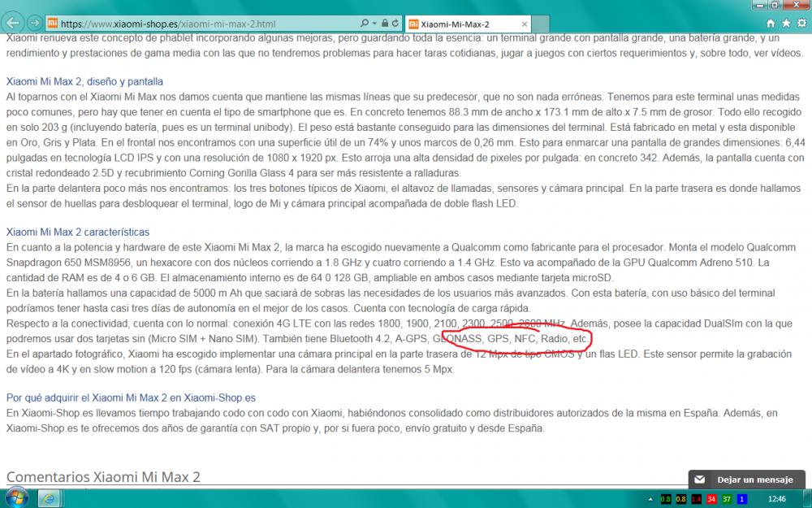Click the text '5000 m Ah' battery capacity
Screen dimensions: 812x508
coord(218,293)
